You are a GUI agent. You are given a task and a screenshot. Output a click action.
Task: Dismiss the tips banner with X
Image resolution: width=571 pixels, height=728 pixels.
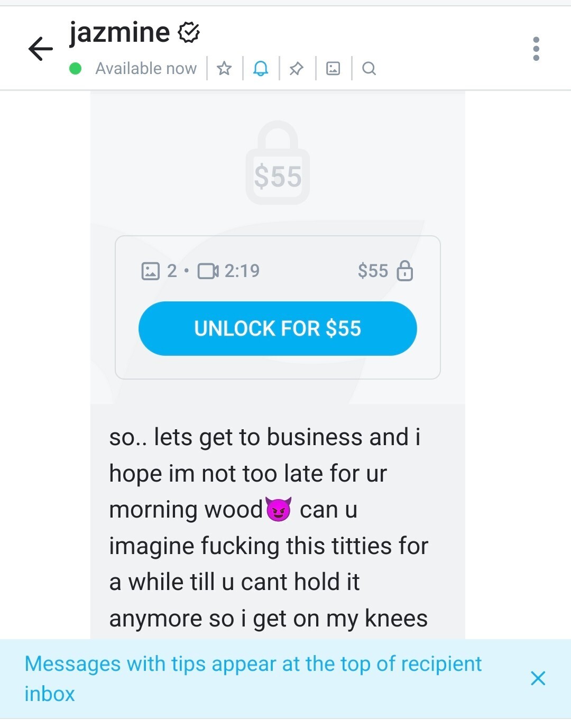pos(538,678)
